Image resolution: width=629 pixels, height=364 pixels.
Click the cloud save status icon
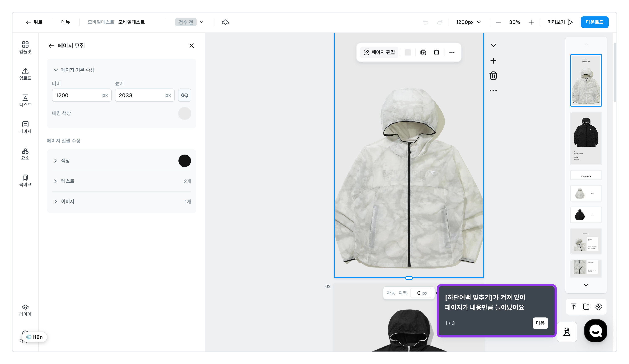225,22
